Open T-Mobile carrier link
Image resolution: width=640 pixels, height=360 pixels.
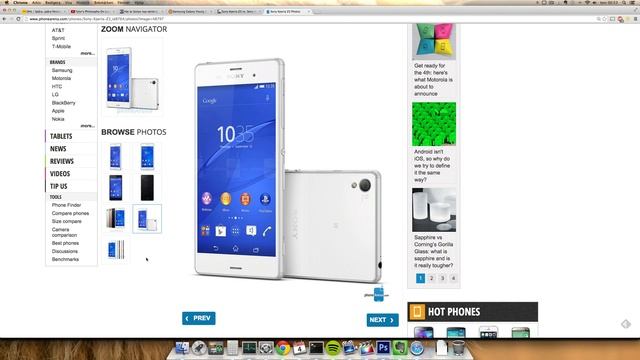click(x=61, y=47)
